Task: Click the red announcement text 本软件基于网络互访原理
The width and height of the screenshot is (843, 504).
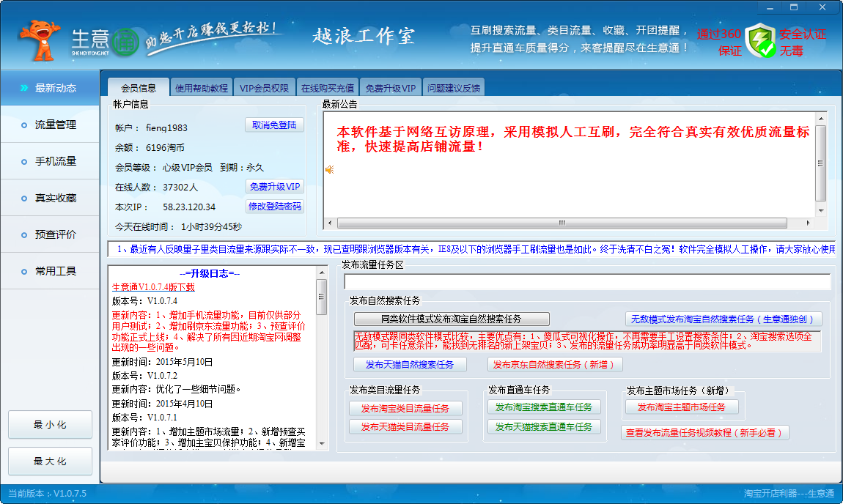Action: (x=573, y=138)
